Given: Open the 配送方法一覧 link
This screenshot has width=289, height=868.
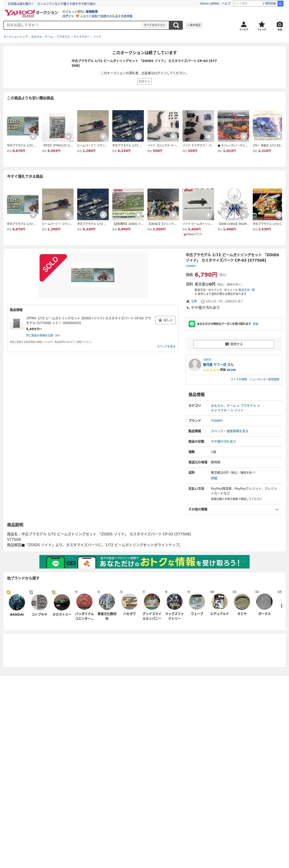Looking at the screenshot, I should (247, 290).
